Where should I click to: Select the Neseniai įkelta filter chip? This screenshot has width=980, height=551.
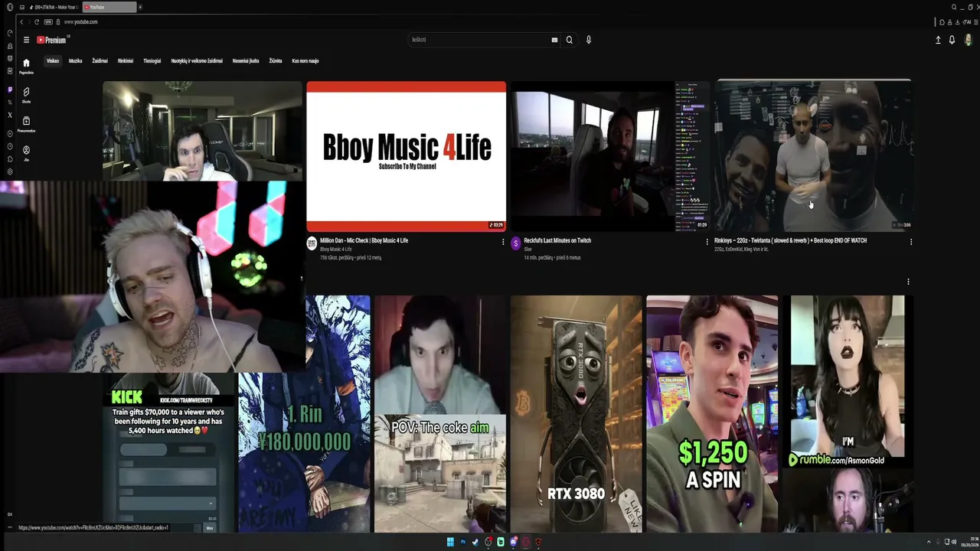(246, 61)
